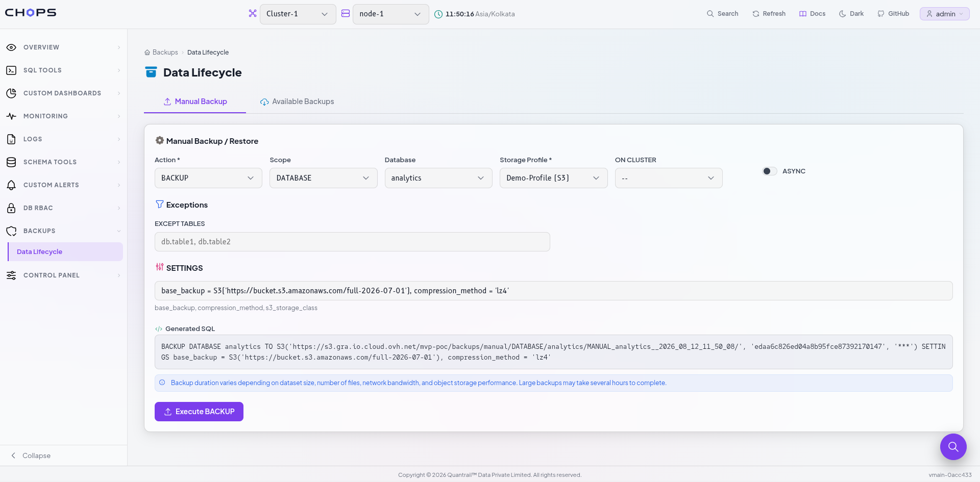Screen dimensions: 980x482
Task: Switch to Dark mode
Action: pyautogui.click(x=851, y=14)
